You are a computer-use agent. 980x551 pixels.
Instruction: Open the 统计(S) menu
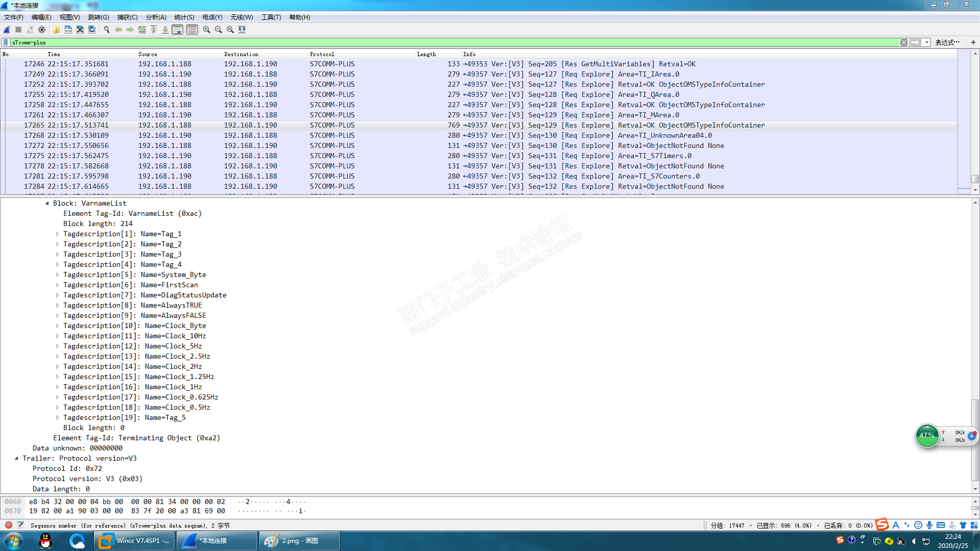click(x=184, y=17)
